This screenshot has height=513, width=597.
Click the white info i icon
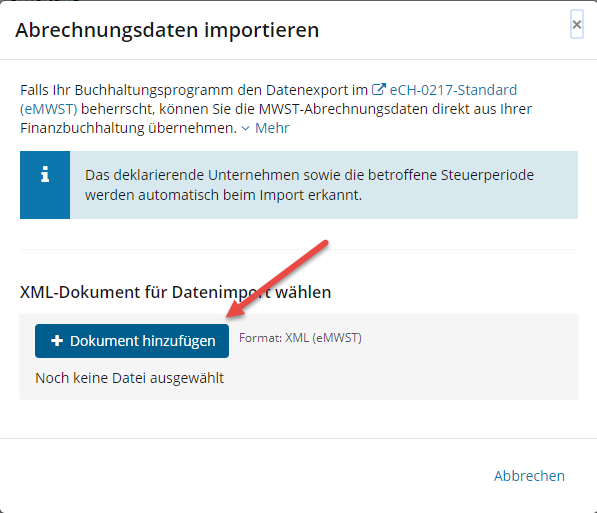coord(45,174)
